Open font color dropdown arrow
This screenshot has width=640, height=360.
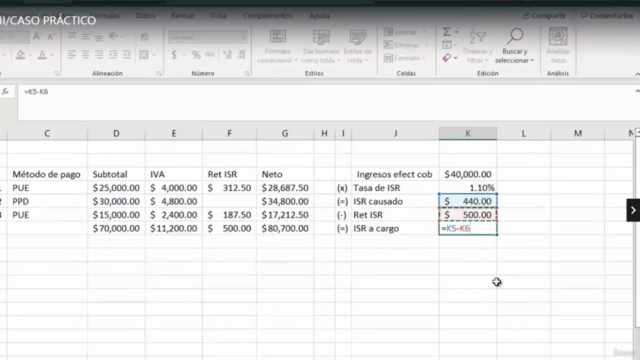coord(52,55)
